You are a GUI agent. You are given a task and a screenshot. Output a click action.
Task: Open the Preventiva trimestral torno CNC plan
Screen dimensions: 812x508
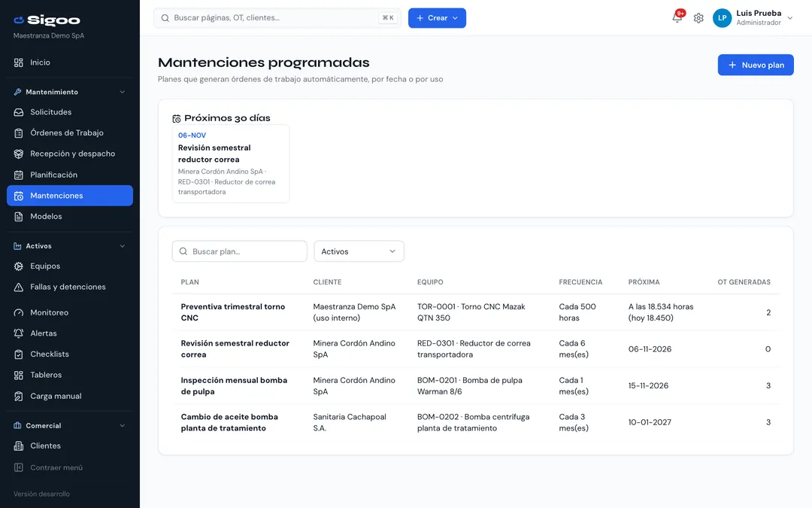click(x=233, y=312)
